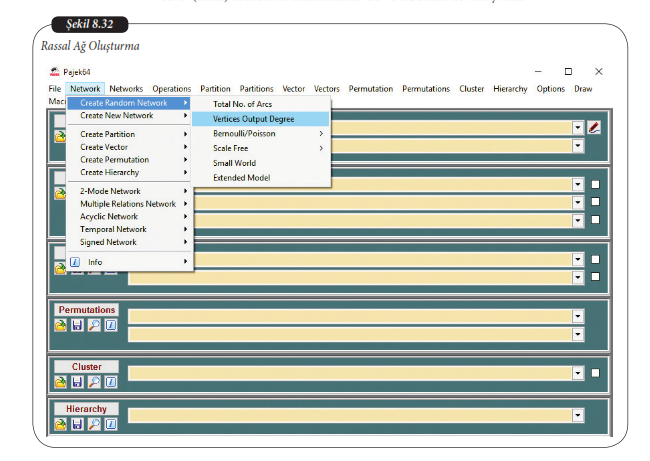Open the Cluster list dropdown arrow
The width and height of the screenshot is (650, 461).
(x=578, y=373)
